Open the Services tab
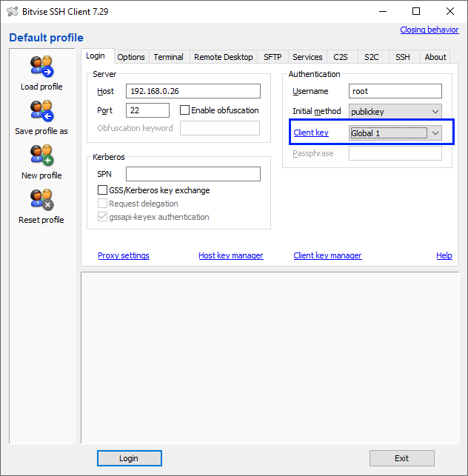 (307, 57)
